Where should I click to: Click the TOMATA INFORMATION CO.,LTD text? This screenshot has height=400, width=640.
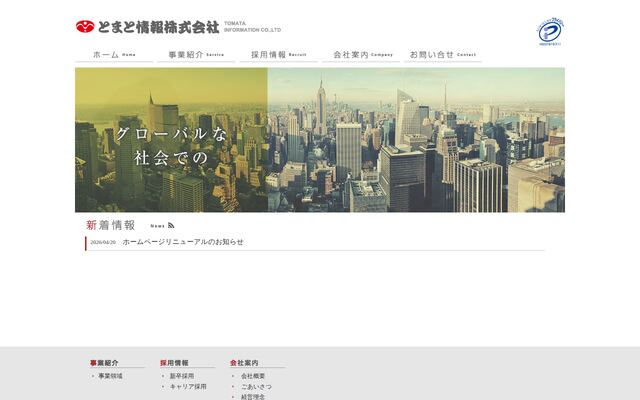[x=253, y=27]
